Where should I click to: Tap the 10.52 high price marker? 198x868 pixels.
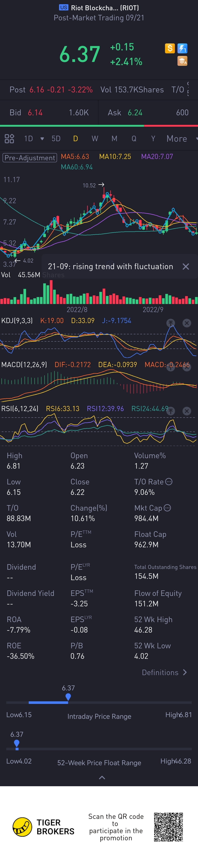(x=93, y=185)
